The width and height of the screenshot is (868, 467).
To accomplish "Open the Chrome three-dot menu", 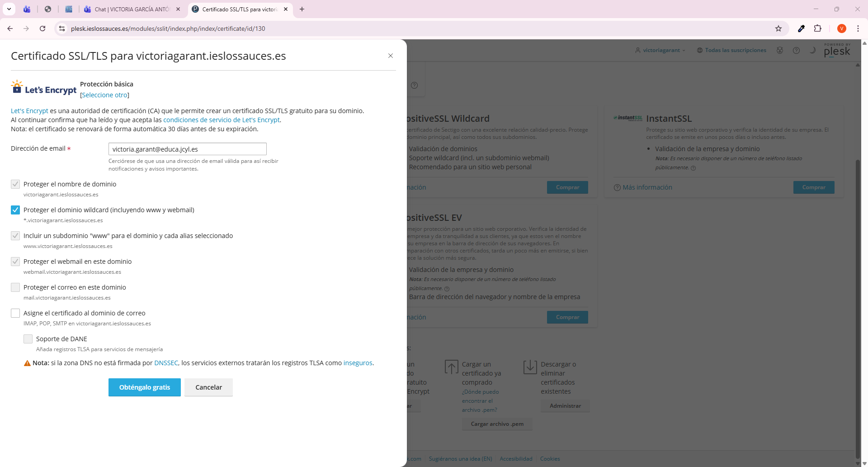I will (858, 29).
